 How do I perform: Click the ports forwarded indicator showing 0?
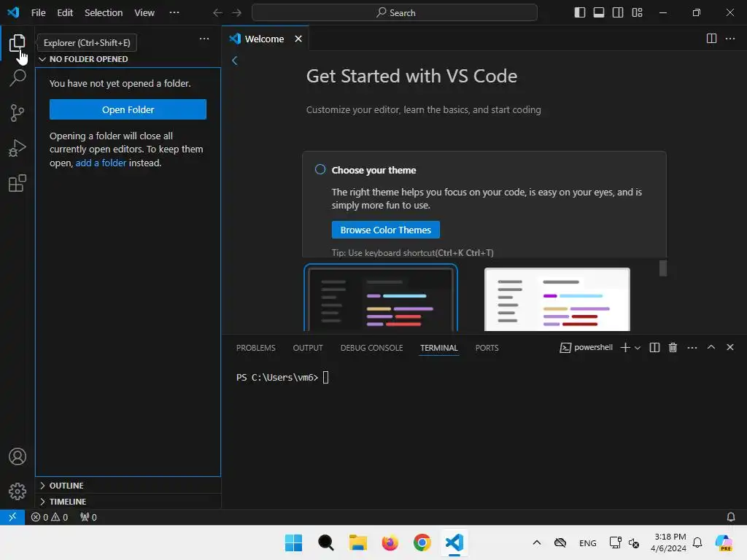pos(88,517)
